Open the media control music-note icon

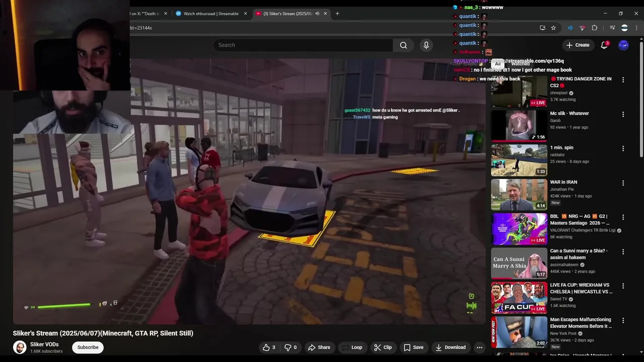pyautogui.click(x=612, y=28)
